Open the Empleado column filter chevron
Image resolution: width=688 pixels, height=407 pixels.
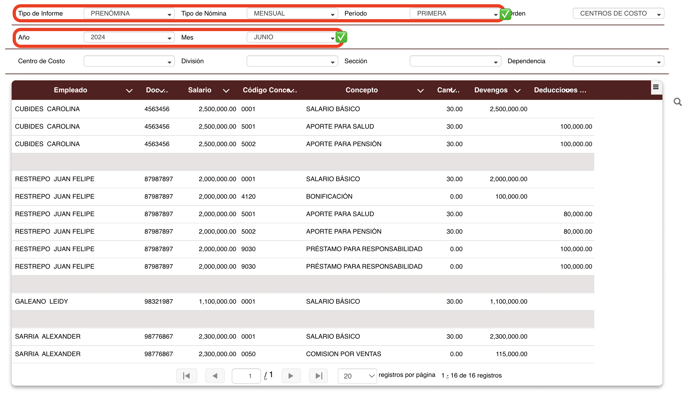point(129,91)
